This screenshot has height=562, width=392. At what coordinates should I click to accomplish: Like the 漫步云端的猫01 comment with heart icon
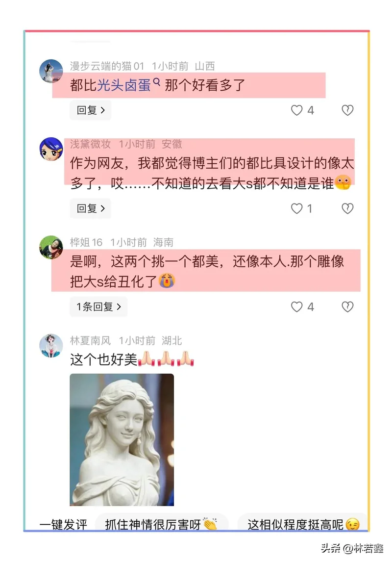point(297,110)
